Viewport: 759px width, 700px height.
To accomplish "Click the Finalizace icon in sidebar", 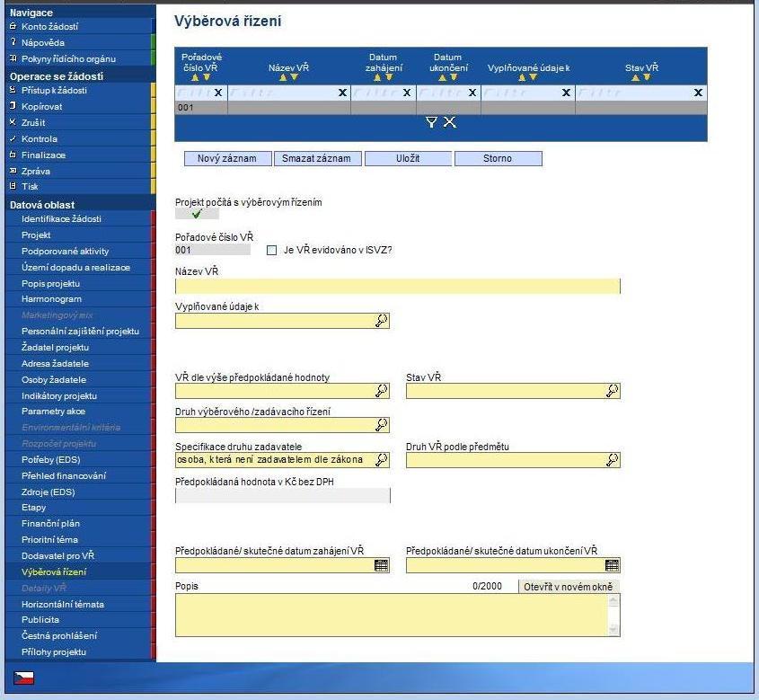I will (13, 155).
